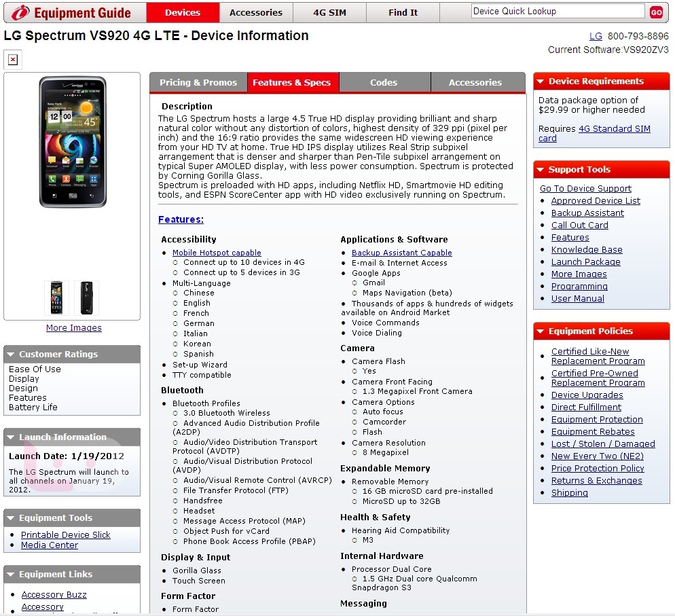
Task: Click the Launch Date: 1/19/2012 text
Action: click(67, 456)
